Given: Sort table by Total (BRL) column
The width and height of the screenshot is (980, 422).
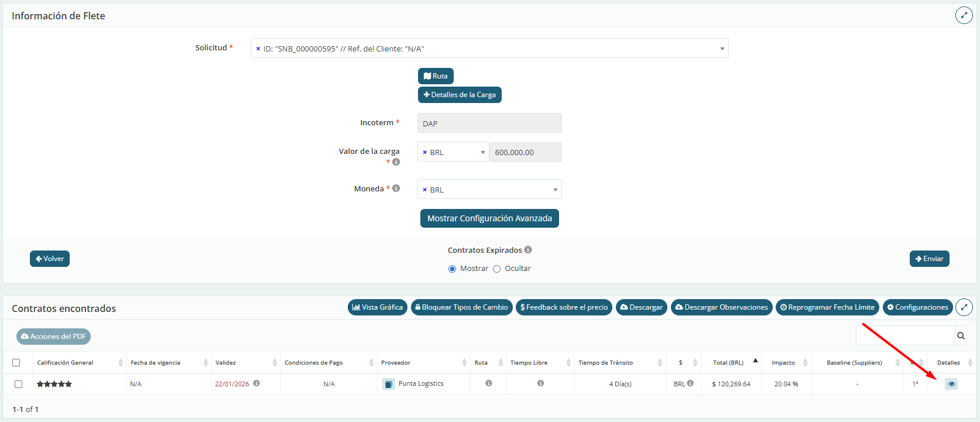Looking at the screenshot, I should [728, 363].
